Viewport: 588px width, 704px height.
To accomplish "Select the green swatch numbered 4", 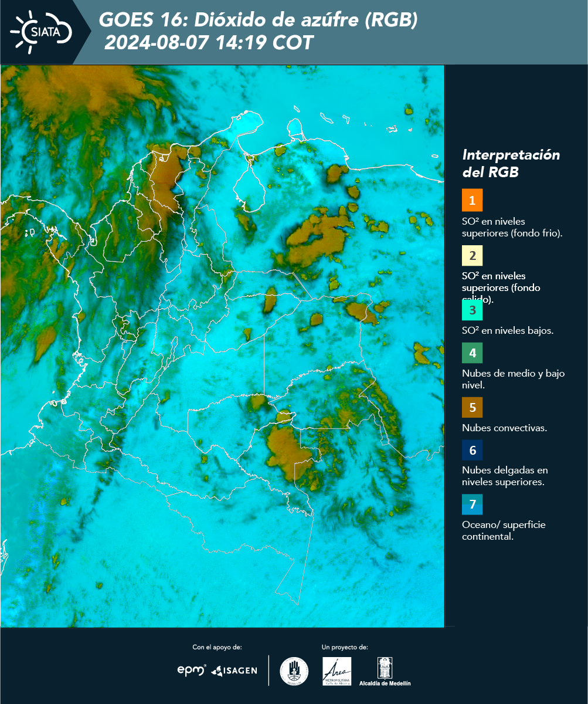I will click(472, 353).
